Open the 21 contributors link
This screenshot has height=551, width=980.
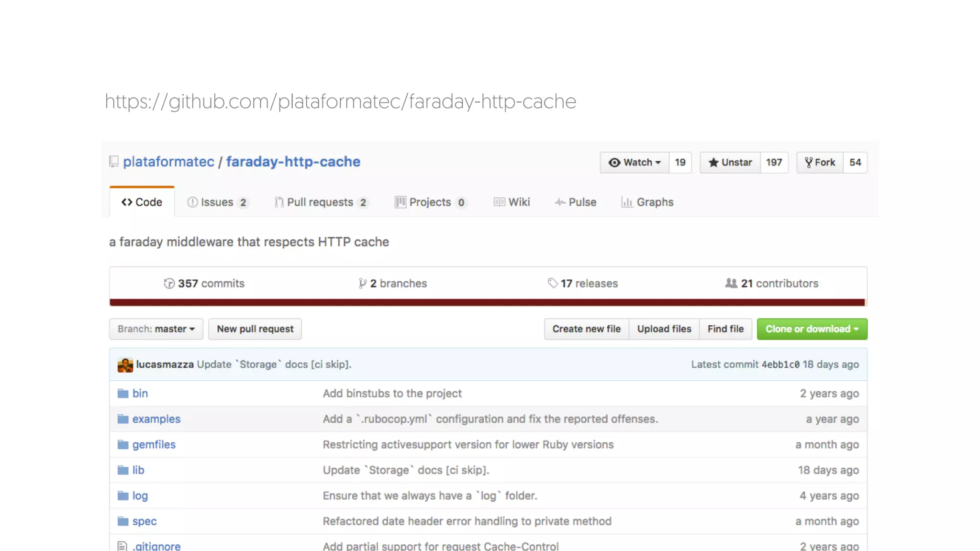click(x=772, y=284)
